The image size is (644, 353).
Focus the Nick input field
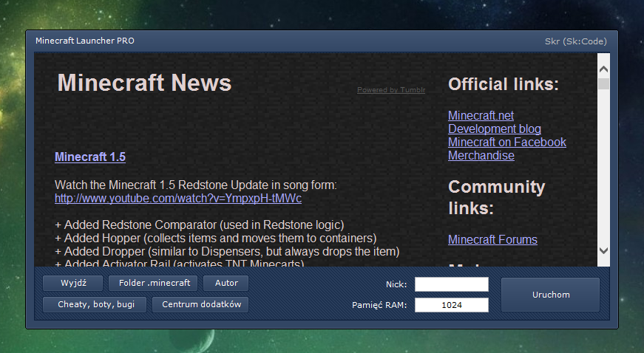[452, 284]
